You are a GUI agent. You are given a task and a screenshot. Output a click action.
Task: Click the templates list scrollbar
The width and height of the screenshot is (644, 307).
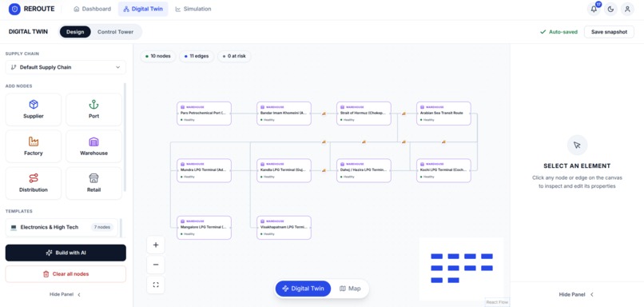(x=121, y=228)
